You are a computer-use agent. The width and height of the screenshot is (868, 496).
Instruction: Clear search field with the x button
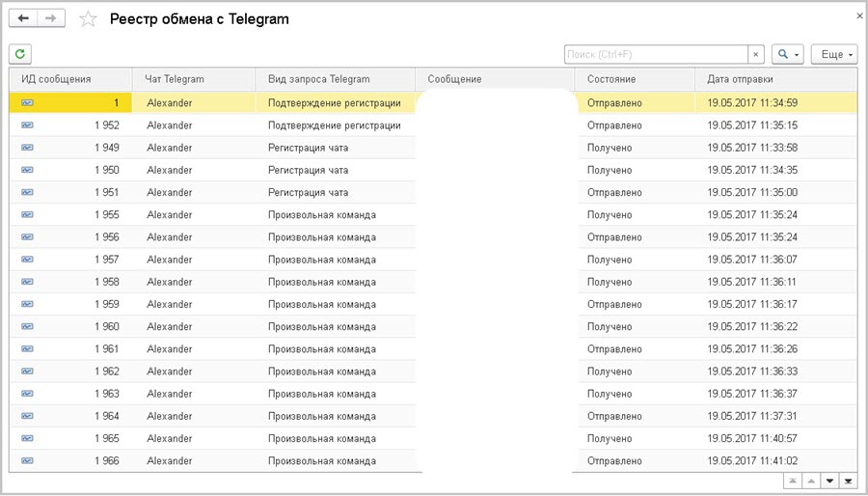[x=756, y=55]
